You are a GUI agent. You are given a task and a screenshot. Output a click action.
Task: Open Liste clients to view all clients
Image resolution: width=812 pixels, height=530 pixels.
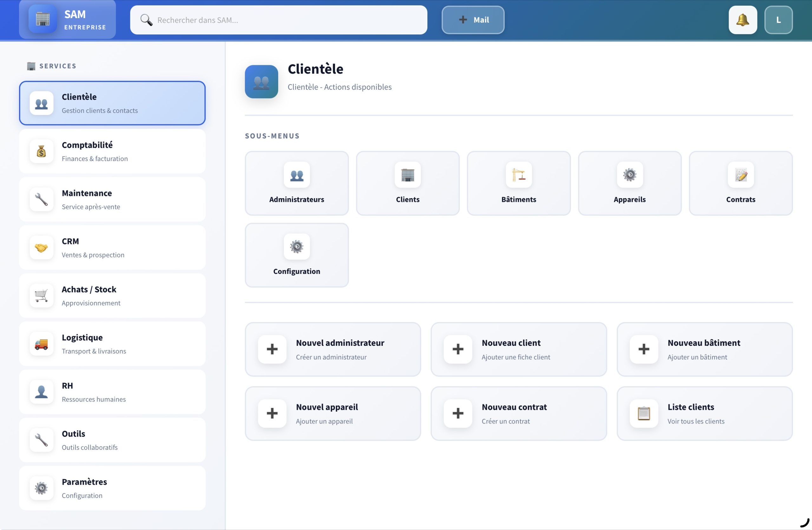pyautogui.click(x=704, y=413)
